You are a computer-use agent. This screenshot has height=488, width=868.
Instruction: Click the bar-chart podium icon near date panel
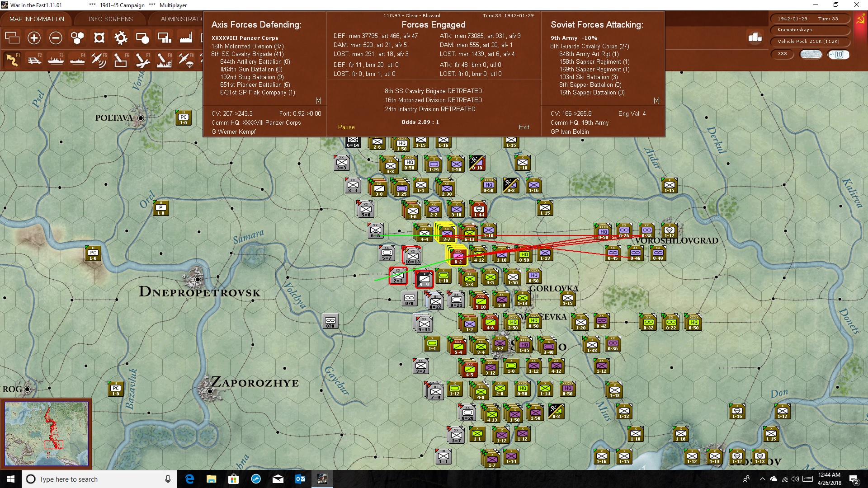pos(755,37)
